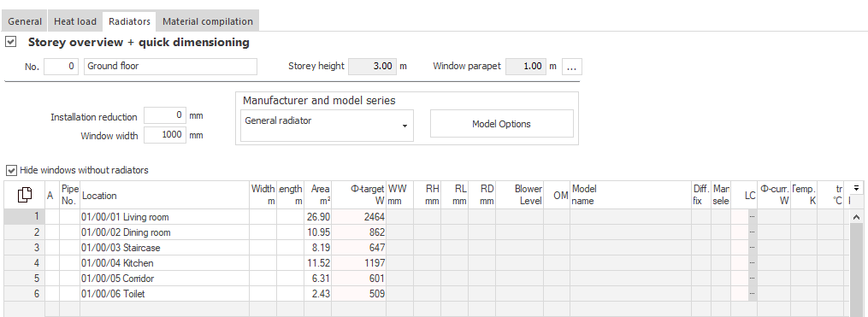Click the Kitchen area value 11.52
This screenshot has width=868, height=317.
tap(318, 263)
